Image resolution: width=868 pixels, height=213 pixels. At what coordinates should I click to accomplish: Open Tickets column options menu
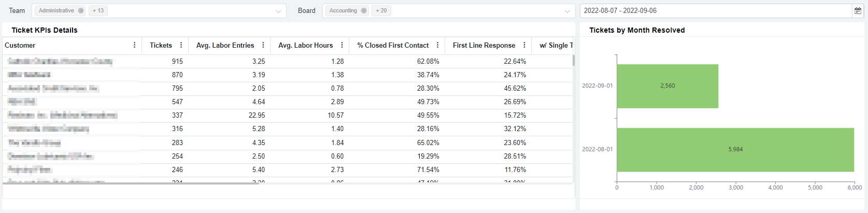coord(181,45)
